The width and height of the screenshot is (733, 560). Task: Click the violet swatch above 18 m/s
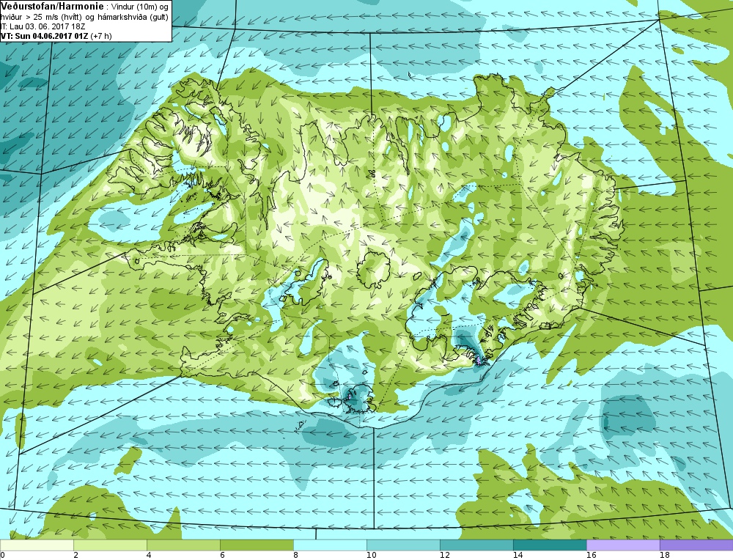696,545
